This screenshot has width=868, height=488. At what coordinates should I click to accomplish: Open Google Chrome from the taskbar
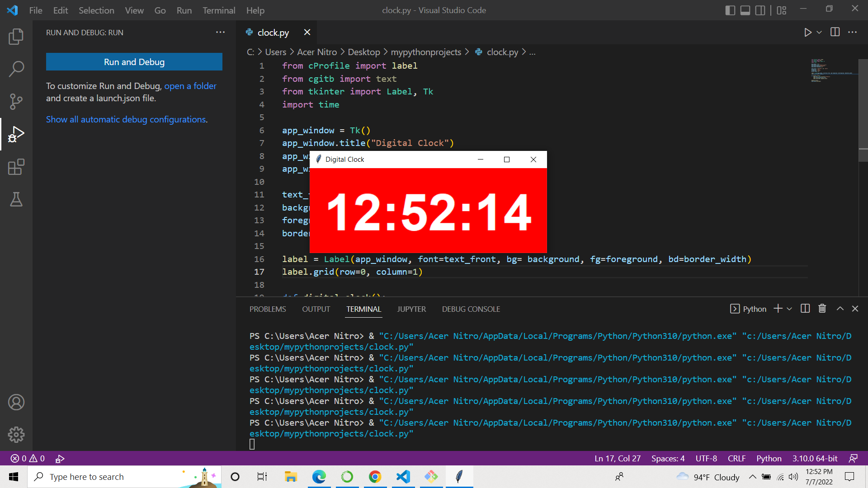(375, 477)
